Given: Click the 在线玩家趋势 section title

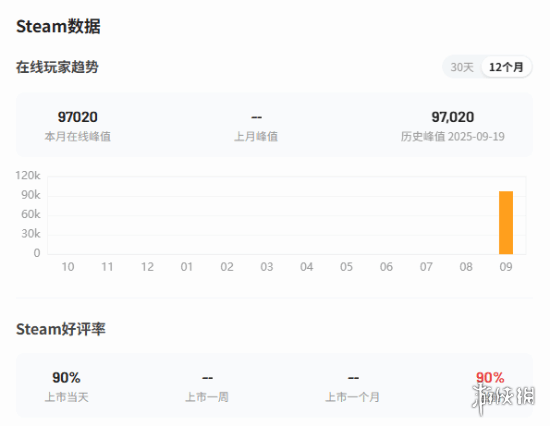Looking at the screenshot, I should (57, 67).
